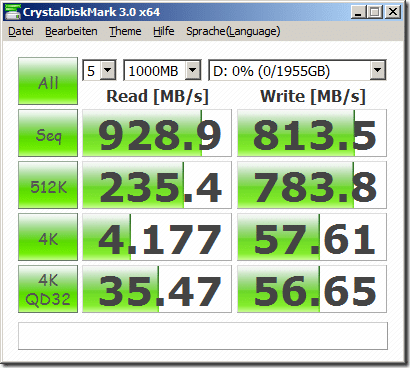The height and width of the screenshot is (368, 410).
Task: Select the Seq write result 813.5
Action: [x=312, y=133]
